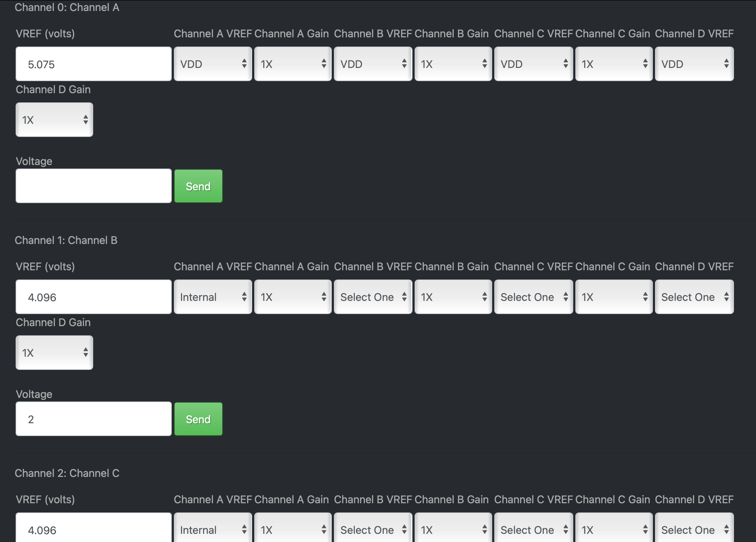Image resolution: width=756 pixels, height=542 pixels.
Task: Open the Channel D Gain dropdown for Channel B
Action: coord(54,352)
